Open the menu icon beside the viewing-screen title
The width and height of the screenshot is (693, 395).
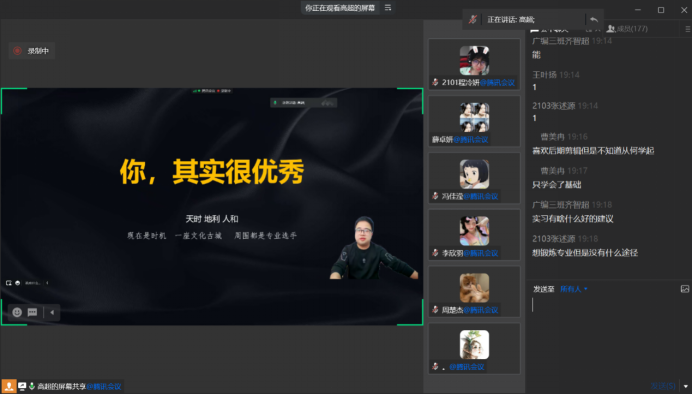pyautogui.click(x=388, y=8)
